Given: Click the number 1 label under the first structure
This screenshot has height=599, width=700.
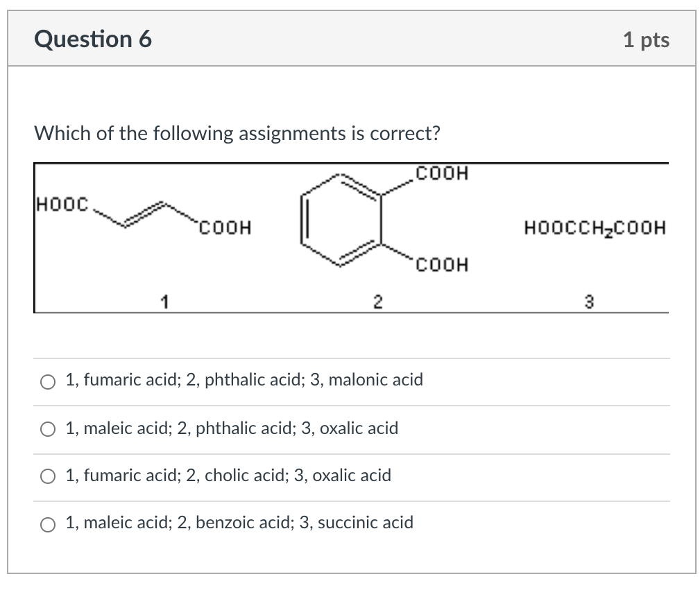Looking at the screenshot, I should coord(164,302).
